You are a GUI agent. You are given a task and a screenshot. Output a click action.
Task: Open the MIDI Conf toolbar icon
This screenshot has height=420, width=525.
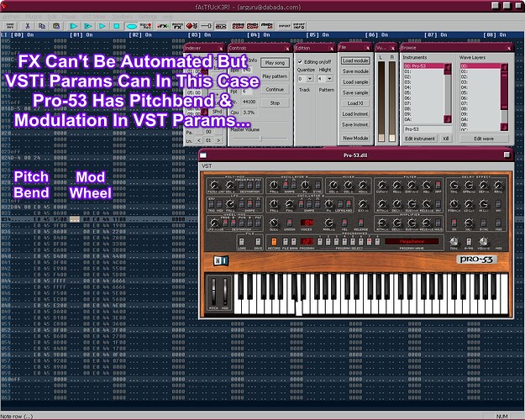tap(253, 26)
